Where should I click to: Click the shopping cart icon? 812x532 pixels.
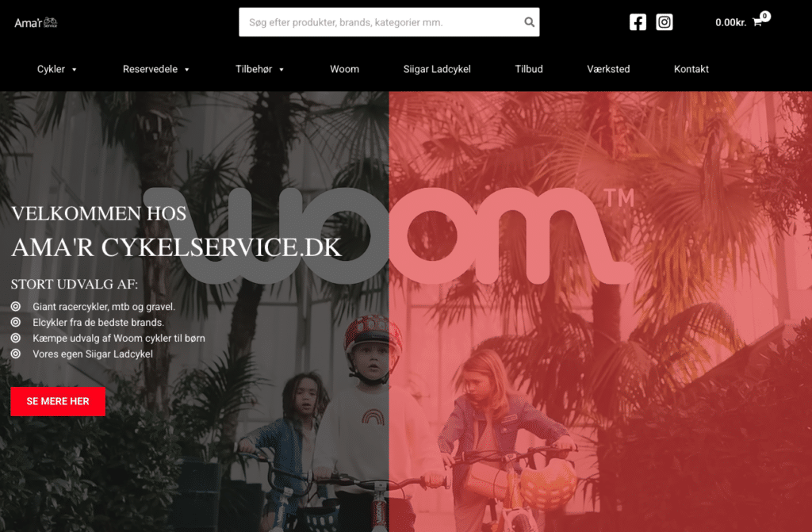757,22
